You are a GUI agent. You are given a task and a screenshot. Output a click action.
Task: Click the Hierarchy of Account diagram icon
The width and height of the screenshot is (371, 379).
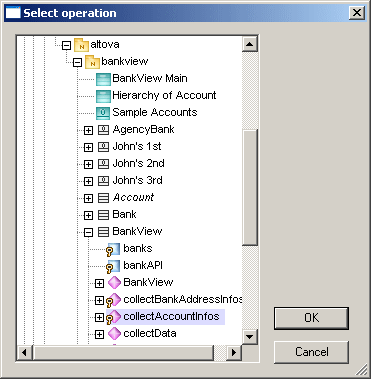(x=103, y=96)
